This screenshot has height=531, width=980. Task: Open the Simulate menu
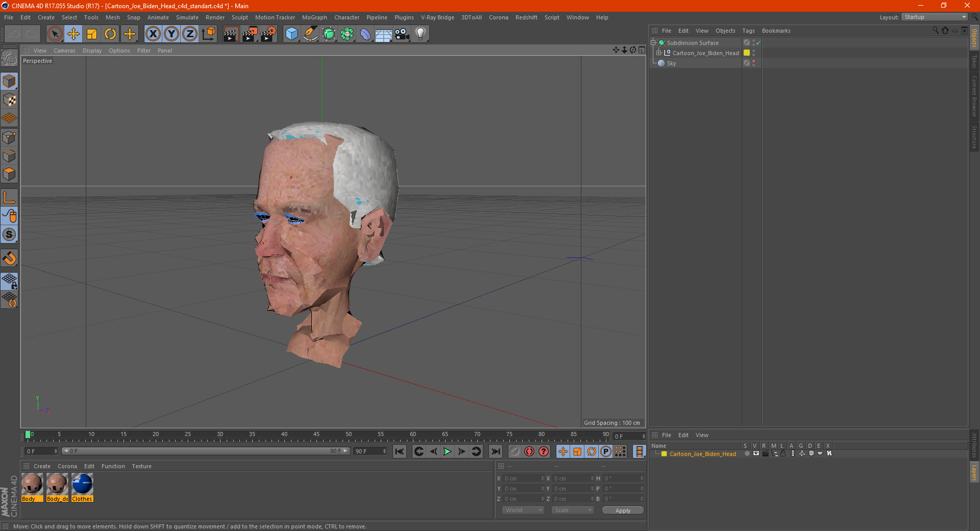pyautogui.click(x=187, y=17)
